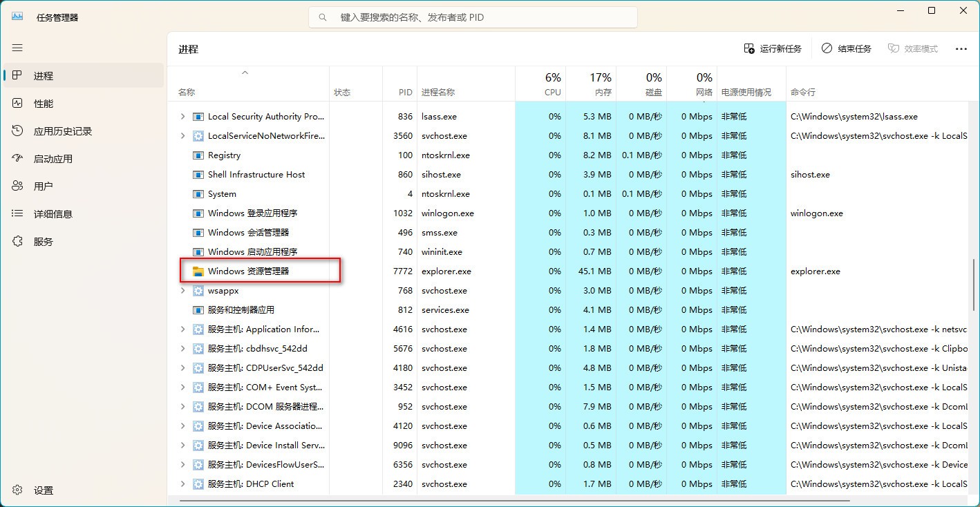The image size is (980, 507).
Task: Expand the wsappx process group
Action: pyautogui.click(x=182, y=291)
